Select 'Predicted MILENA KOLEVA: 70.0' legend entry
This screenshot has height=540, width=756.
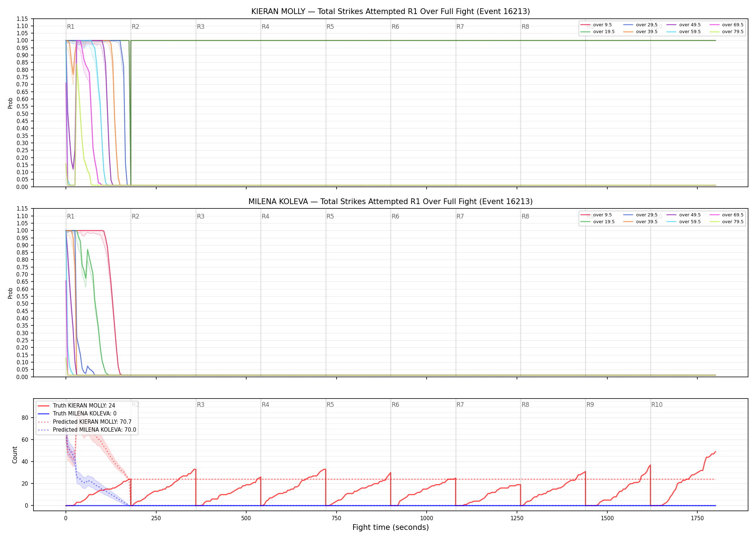point(87,430)
